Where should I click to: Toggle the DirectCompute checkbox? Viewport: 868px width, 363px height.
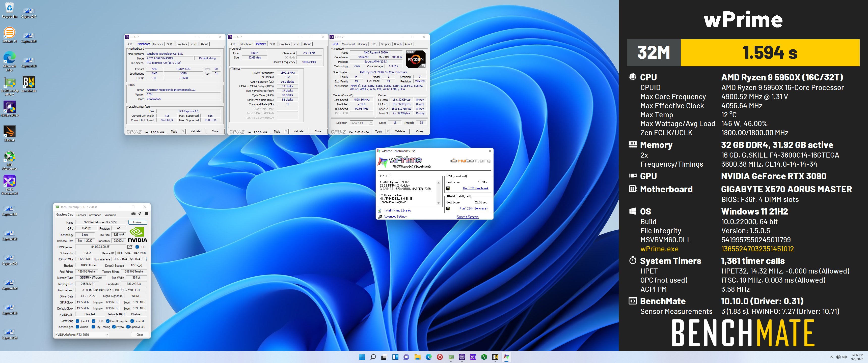108,321
